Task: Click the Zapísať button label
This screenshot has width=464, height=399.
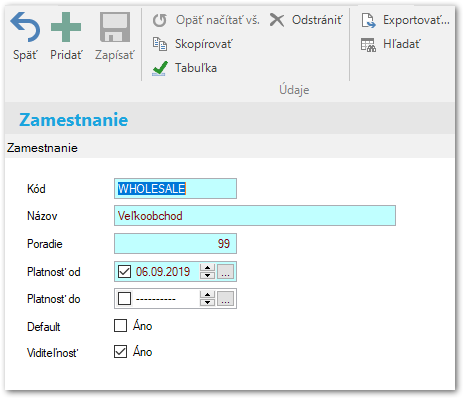Action: point(115,55)
